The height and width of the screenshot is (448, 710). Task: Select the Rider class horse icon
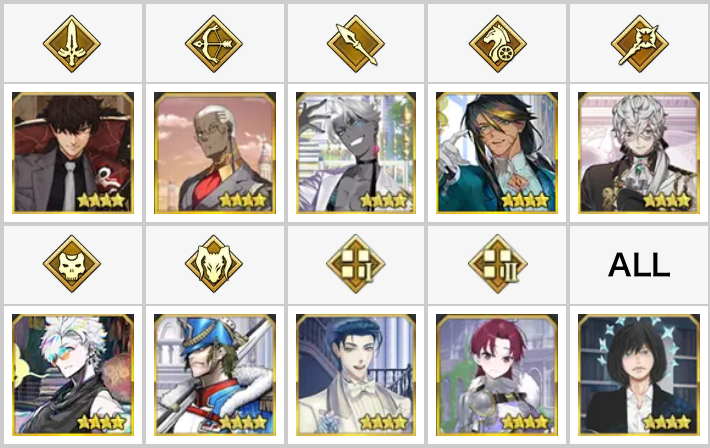(498, 44)
